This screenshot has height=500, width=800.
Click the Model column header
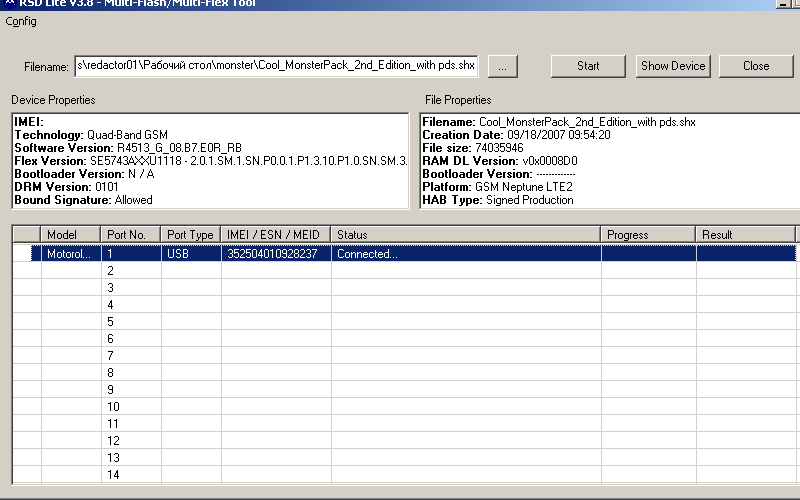pos(70,235)
